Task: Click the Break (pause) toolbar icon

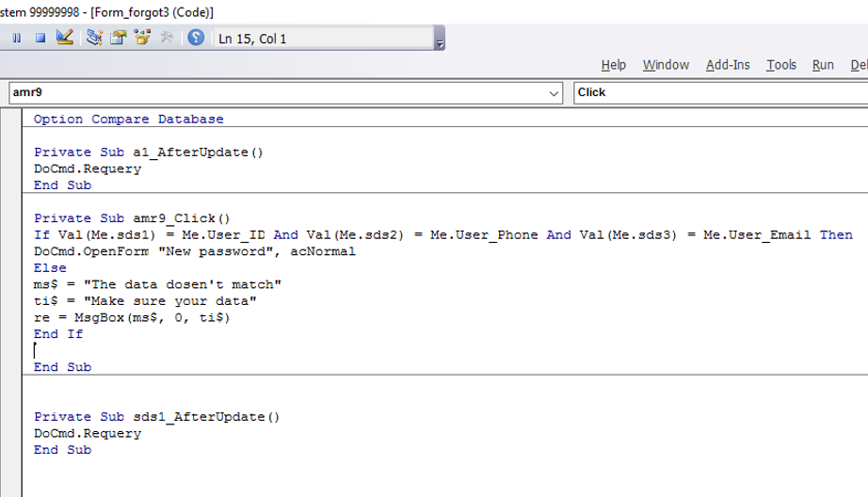Action: point(17,39)
